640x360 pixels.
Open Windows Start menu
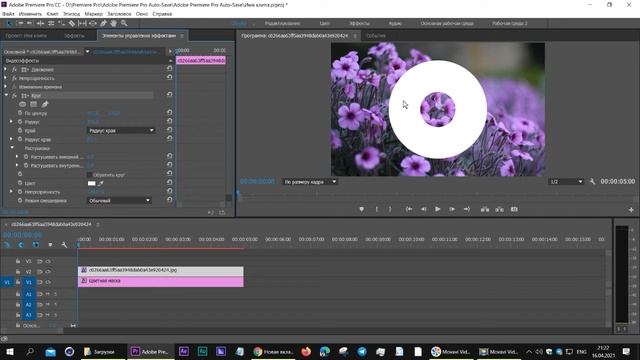click(9, 351)
